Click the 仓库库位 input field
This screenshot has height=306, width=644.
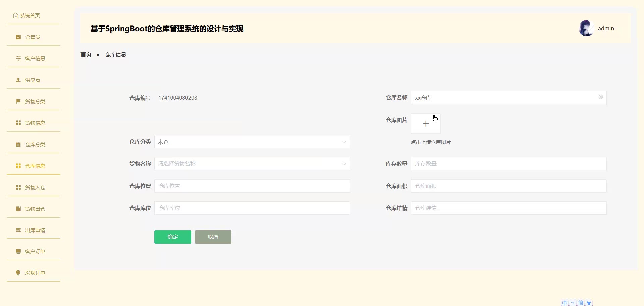(252, 208)
